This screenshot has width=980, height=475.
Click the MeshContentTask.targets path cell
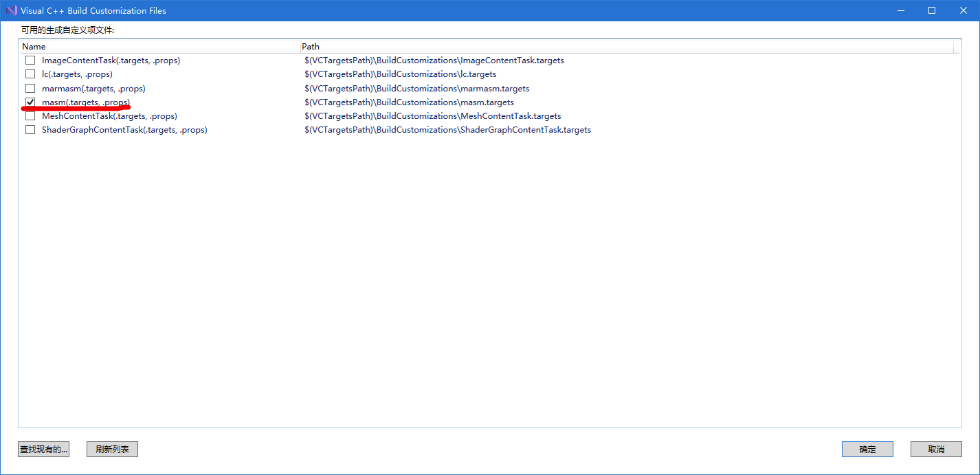click(433, 116)
